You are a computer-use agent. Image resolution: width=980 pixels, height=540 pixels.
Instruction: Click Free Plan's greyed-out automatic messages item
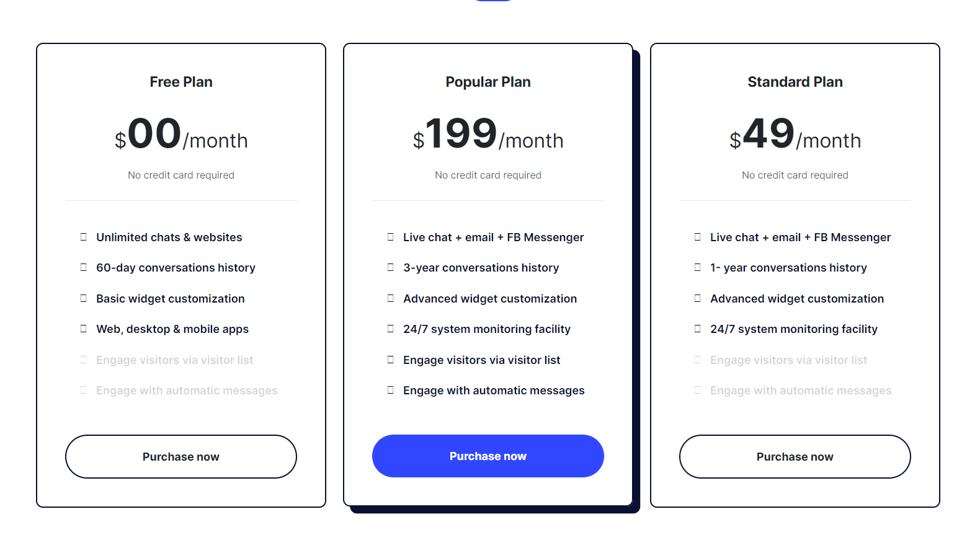(187, 391)
